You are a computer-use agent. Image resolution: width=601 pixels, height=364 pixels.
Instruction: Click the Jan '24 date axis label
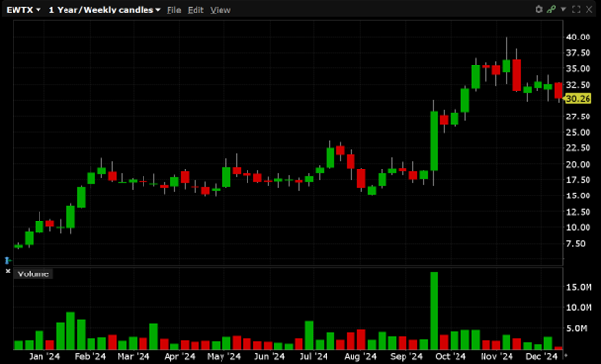coord(44,356)
